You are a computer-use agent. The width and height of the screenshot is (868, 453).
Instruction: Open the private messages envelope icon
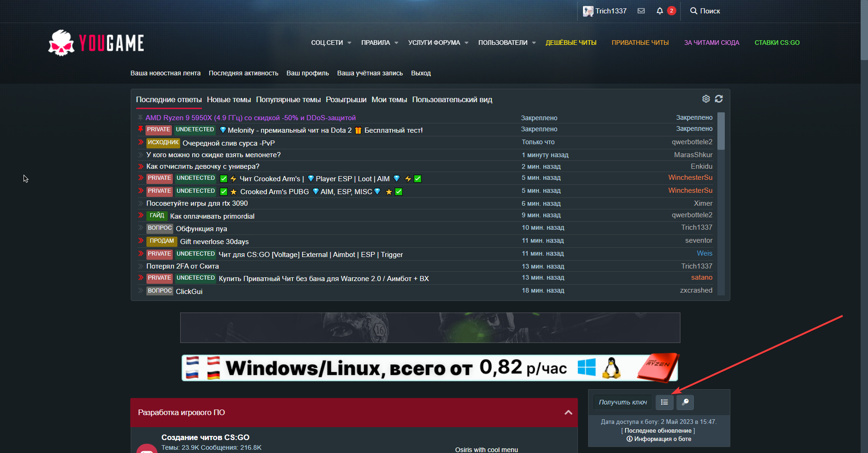pos(641,11)
